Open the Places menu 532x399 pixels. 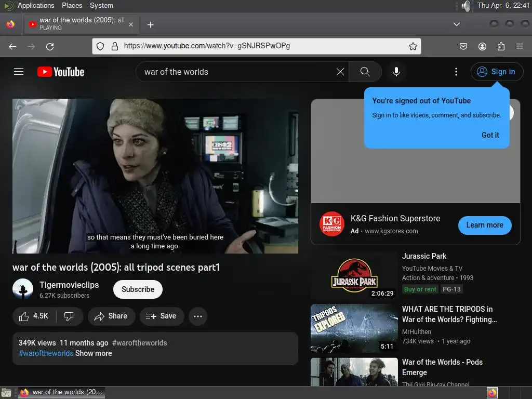[x=72, y=5]
